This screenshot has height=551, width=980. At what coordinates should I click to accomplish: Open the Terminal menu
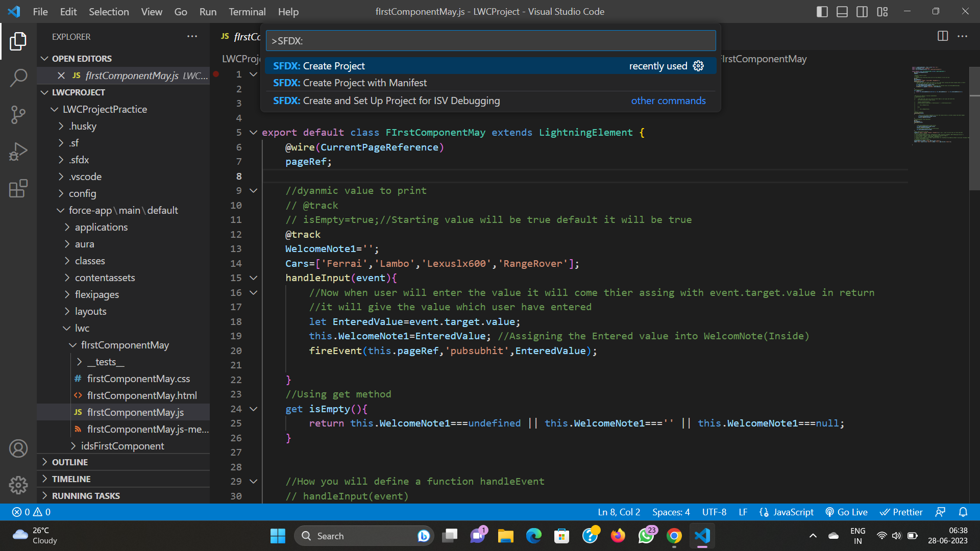[247, 12]
